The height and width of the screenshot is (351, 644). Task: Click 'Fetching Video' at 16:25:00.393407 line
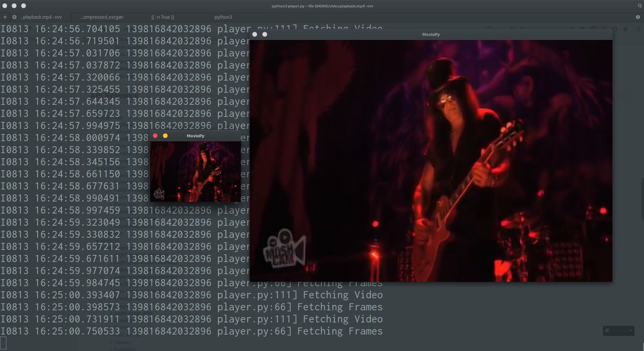(x=343, y=295)
